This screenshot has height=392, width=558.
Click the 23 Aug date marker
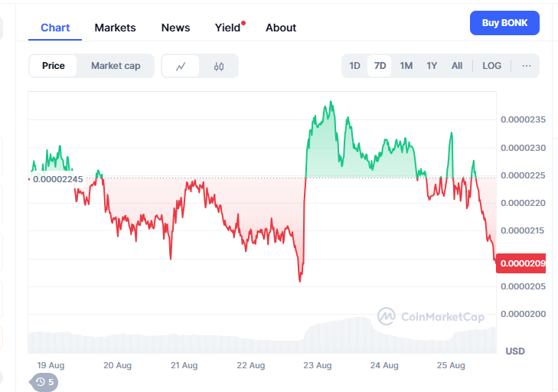318,365
